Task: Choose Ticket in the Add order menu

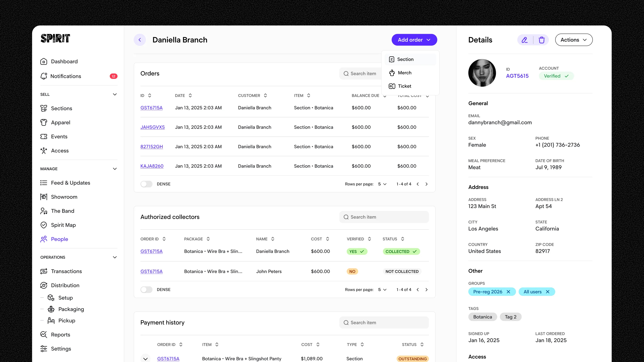Action: 404,86
